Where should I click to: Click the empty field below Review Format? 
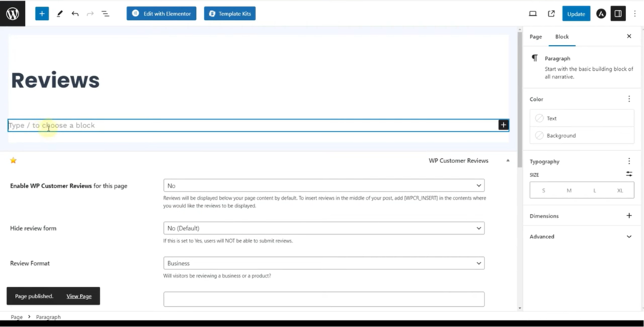[x=323, y=299]
